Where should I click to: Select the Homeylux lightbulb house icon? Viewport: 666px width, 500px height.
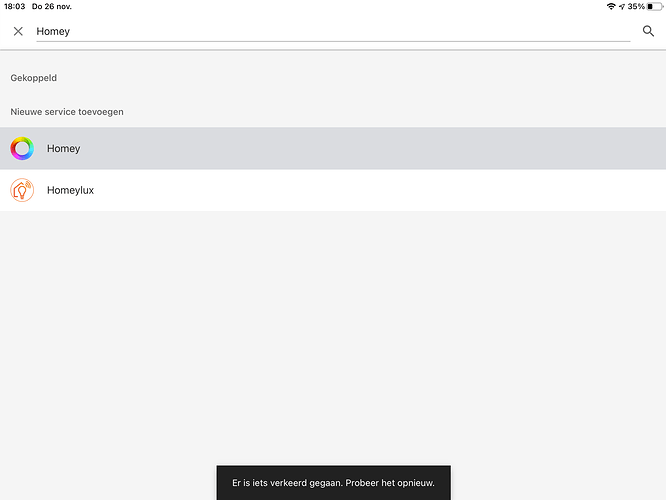pos(22,190)
